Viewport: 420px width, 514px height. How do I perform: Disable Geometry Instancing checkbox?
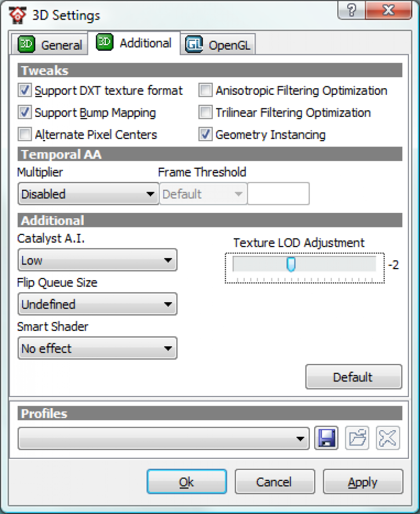[205, 135]
